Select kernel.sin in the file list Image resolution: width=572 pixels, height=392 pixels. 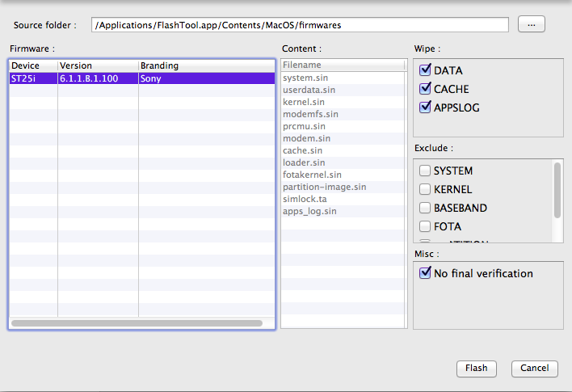coord(304,102)
